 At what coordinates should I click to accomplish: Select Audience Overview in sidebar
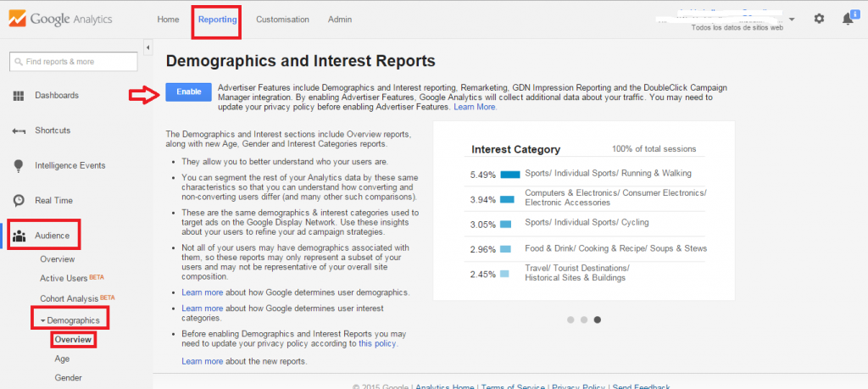pyautogui.click(x=57, y=259)
